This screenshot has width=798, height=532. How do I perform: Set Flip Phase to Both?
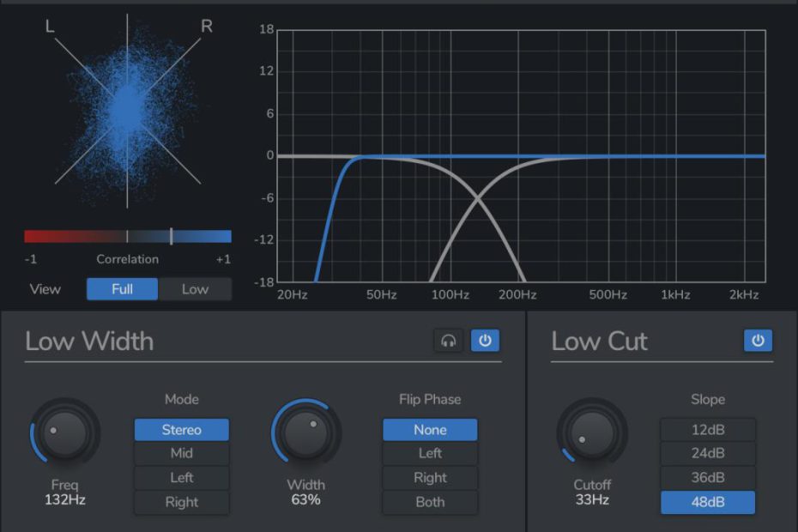[430, 502]
